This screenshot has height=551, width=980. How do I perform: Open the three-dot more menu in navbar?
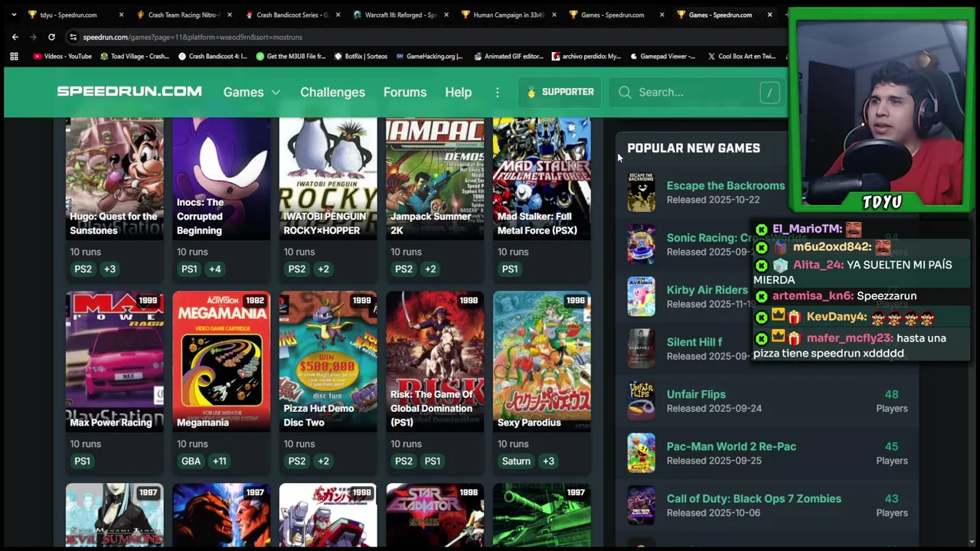pyautogui.click(x=497, y=92)
